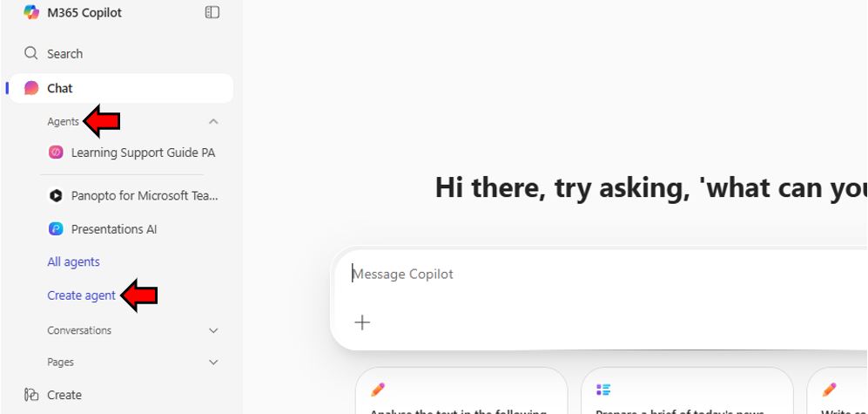The height and width of the screenshot is (414, 868).
Task: Collapse the Agents section chevron
Action: 213,121
